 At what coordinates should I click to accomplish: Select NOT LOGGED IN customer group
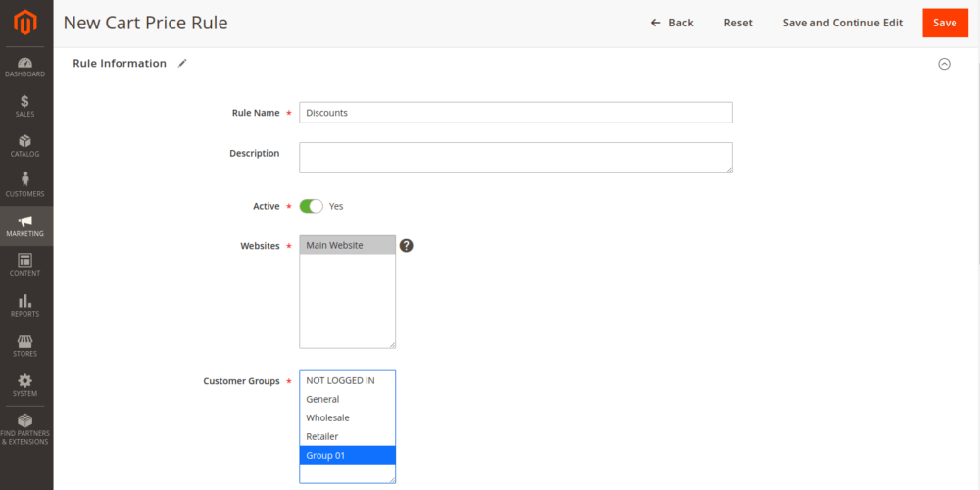tap(347, 380)
